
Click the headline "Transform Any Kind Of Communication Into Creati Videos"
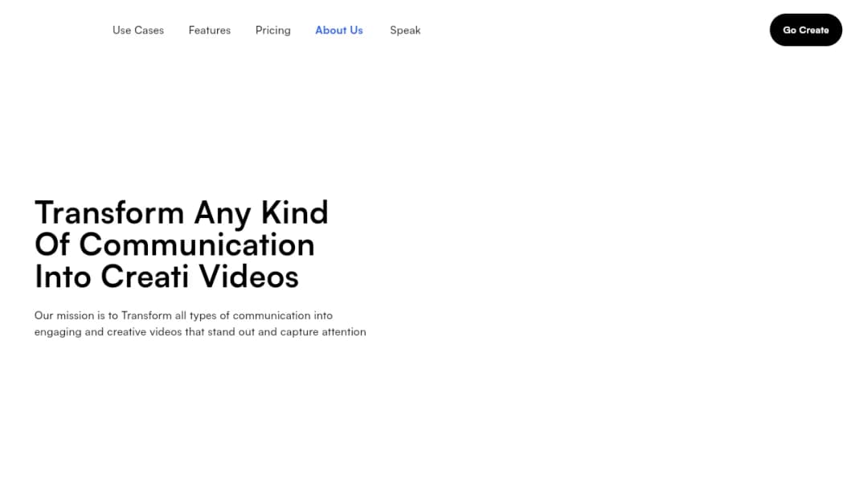tap(182, 244)
